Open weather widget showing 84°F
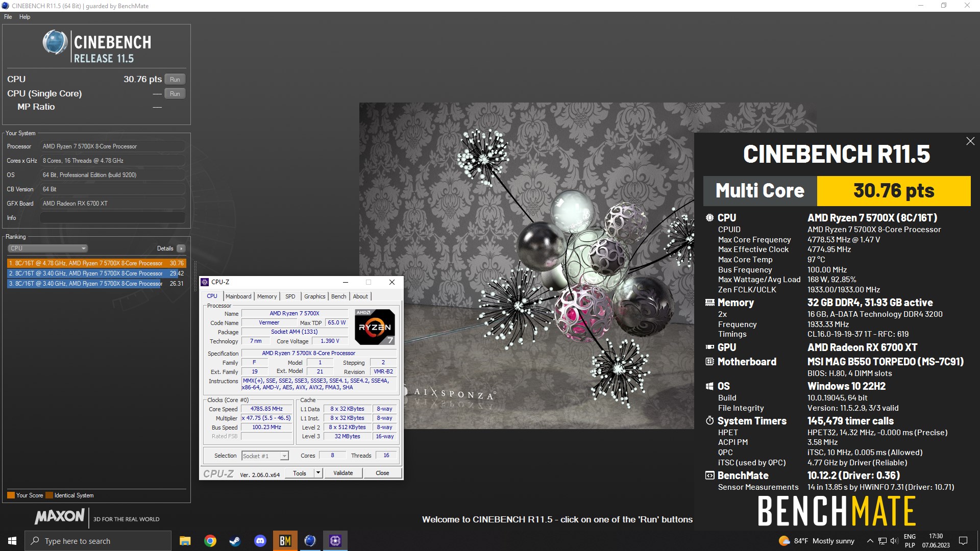 coord(817,541)
